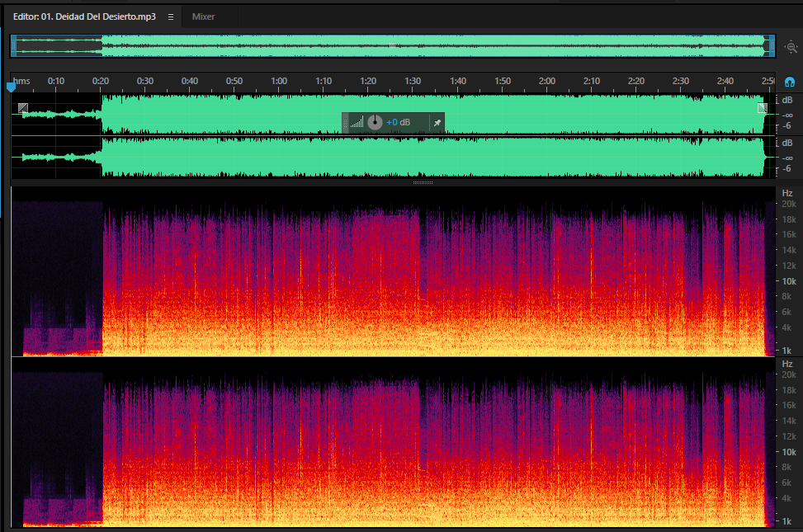Click the blue playhead marker on the ruler
This screenshot has height=532, width=803.
[11, 87]
